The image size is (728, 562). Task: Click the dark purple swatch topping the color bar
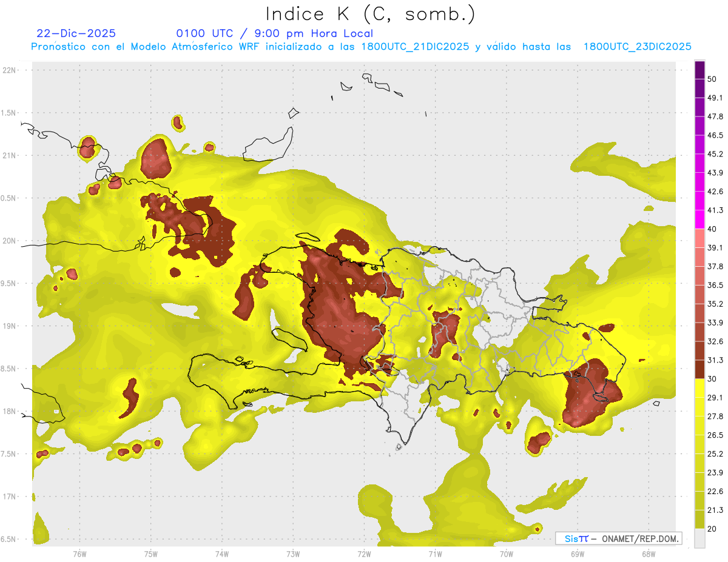[x=699, y=70]
